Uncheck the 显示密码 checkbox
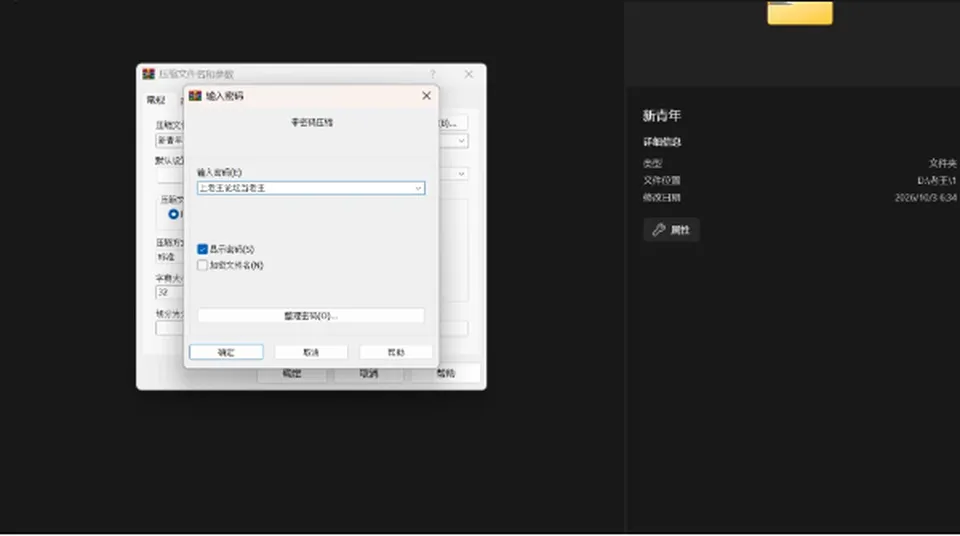This screenshot has width=960, height=536. (203, 249)
